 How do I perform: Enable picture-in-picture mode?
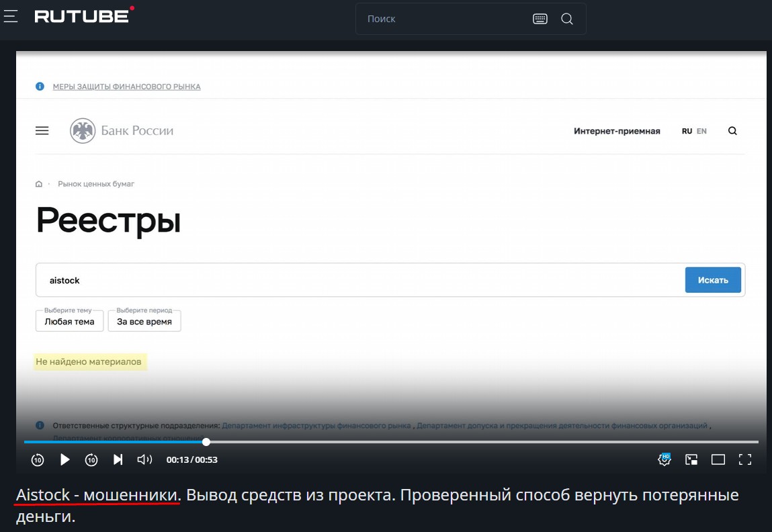pyautogui.click(x=691, y=459)
